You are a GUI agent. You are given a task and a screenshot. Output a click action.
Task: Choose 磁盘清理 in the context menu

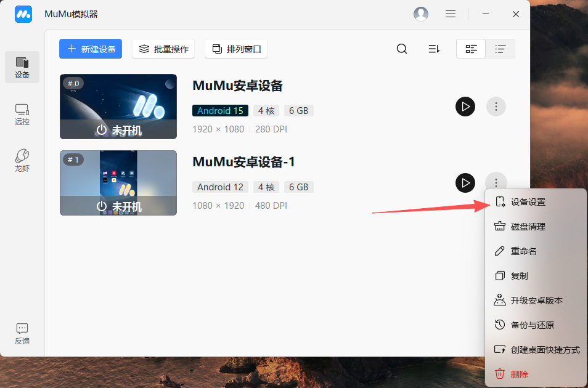pyautogui.click(x=536, y=227)
